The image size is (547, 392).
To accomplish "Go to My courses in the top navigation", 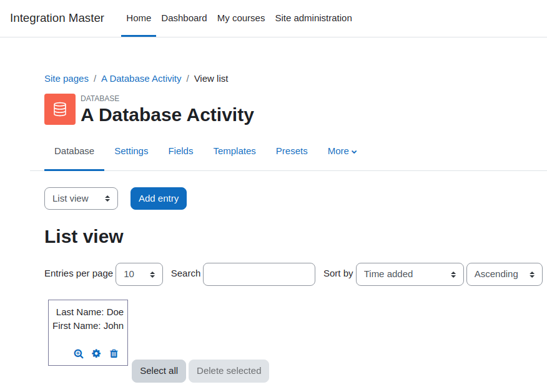I will tap(241, 18).
